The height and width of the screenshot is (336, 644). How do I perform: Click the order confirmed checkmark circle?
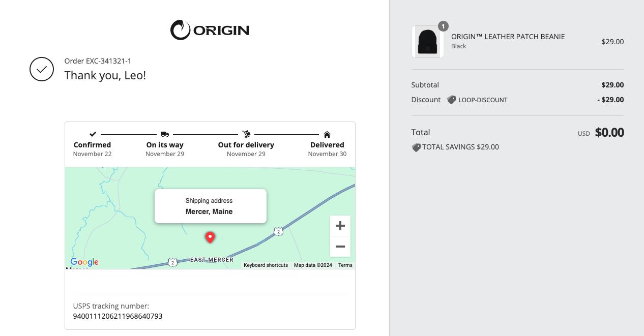(x=42, y=69)
